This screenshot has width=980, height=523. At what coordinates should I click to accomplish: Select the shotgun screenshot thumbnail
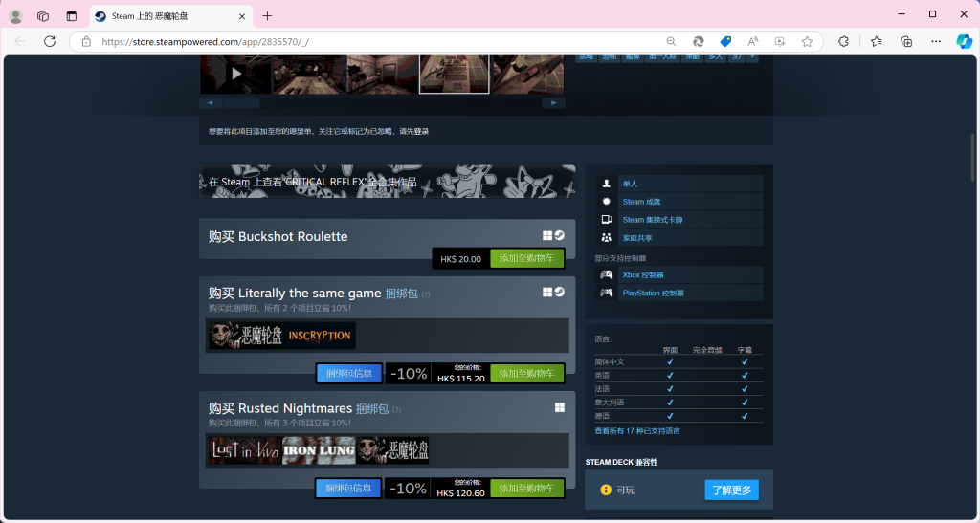[x=528, y=75]
